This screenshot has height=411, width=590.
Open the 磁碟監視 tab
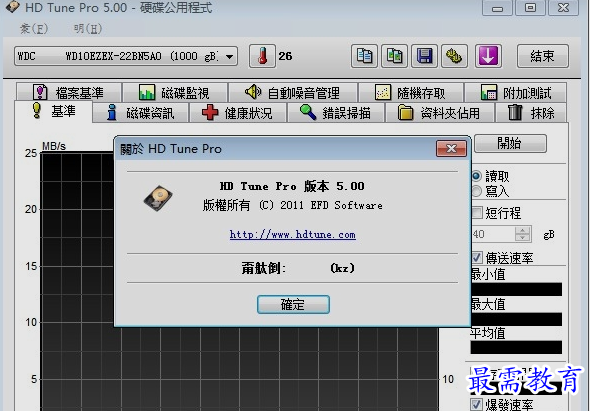[175, 93]
